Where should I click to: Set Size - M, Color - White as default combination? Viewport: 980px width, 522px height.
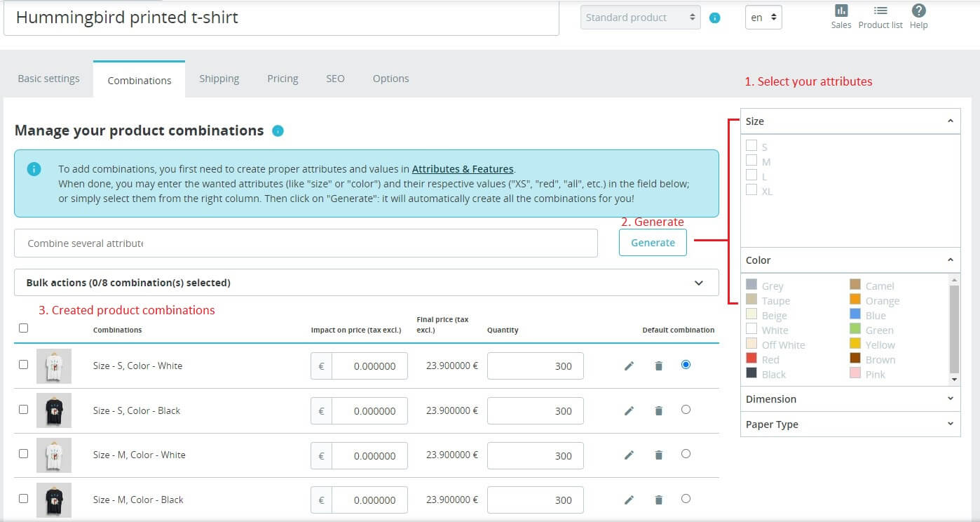point(686,454)
